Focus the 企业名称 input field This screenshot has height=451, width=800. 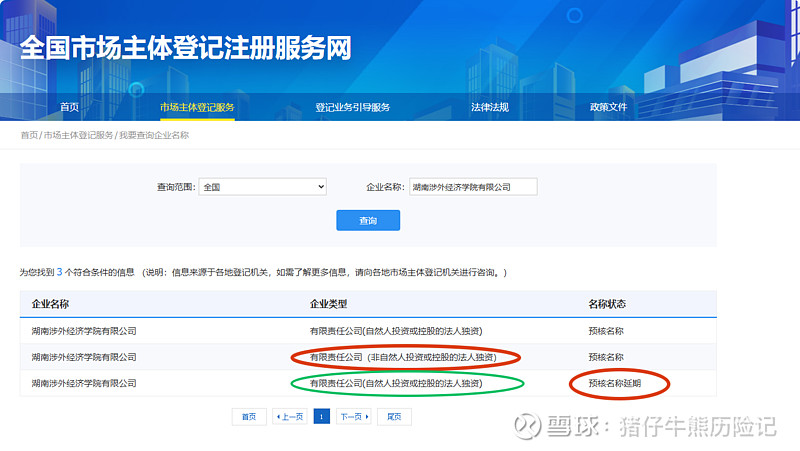(x=473, y=187)
